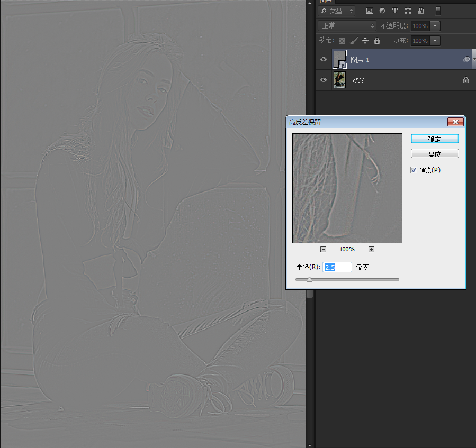Click the pixel layer filter icon
Viewport: 476px width, 448px height.
(x=370, y=11)
